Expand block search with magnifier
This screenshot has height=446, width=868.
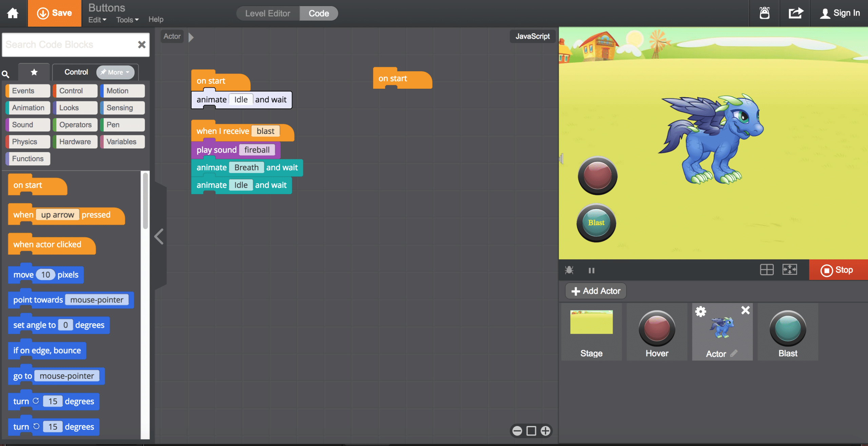6,72
